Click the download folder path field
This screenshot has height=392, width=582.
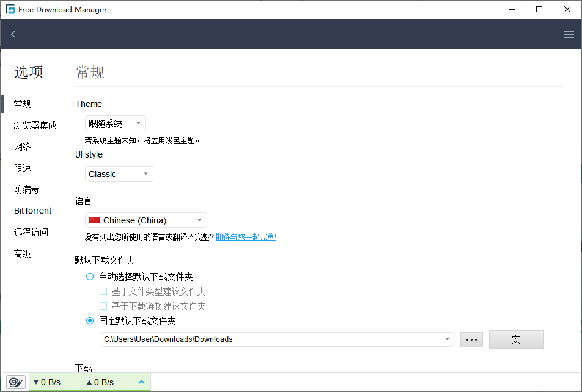point(276,339)
